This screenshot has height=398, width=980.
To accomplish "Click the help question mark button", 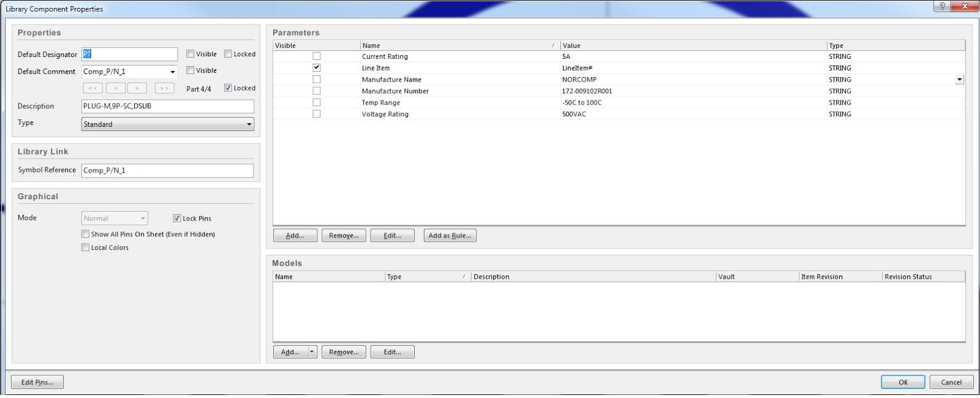I will (942, 6).
